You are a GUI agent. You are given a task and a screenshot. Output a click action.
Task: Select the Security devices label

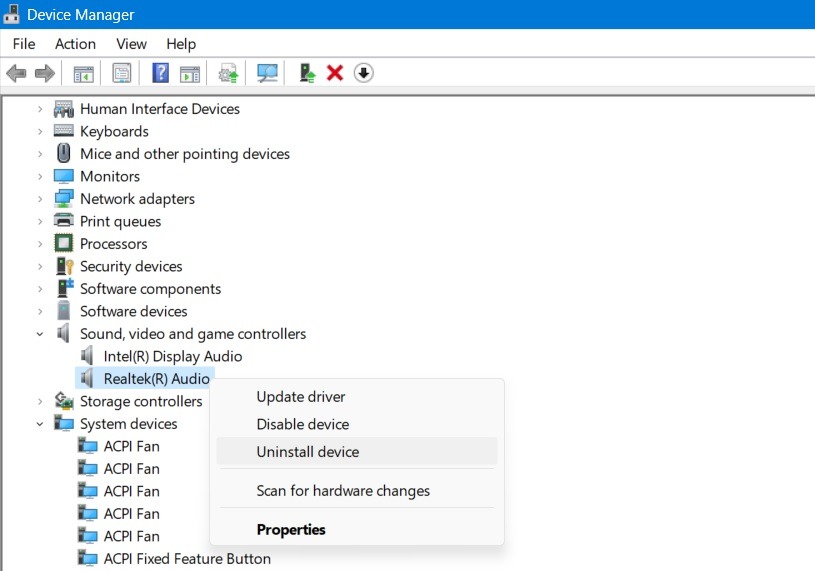tap(131, 266)
